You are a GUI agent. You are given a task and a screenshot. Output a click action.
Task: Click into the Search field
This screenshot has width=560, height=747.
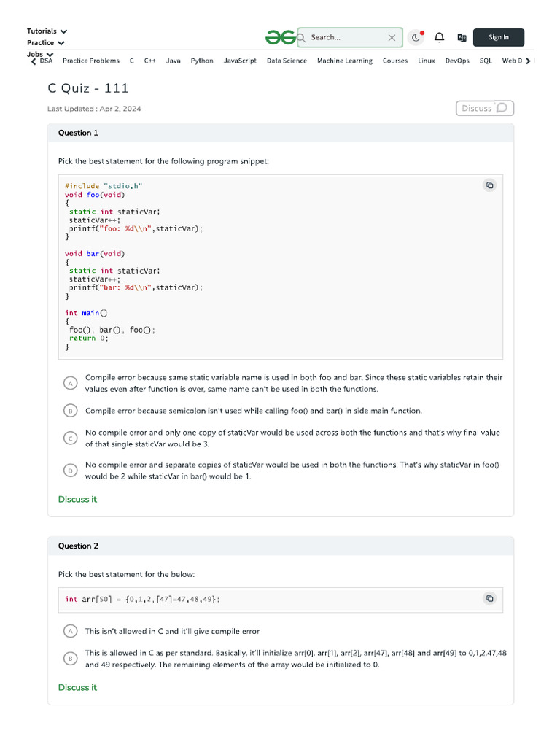point(343,37)
